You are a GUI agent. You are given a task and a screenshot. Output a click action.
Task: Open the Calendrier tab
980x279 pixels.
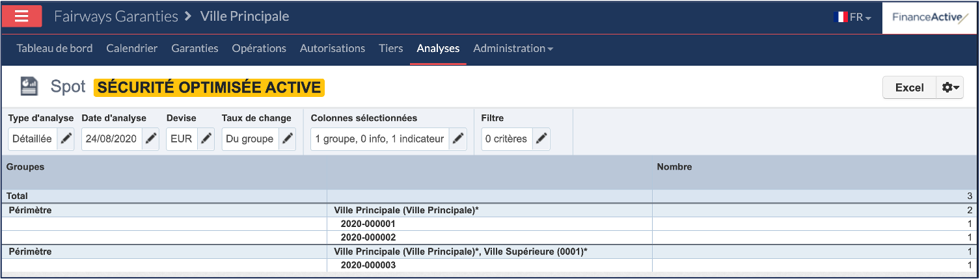click(x=131, y=48)
